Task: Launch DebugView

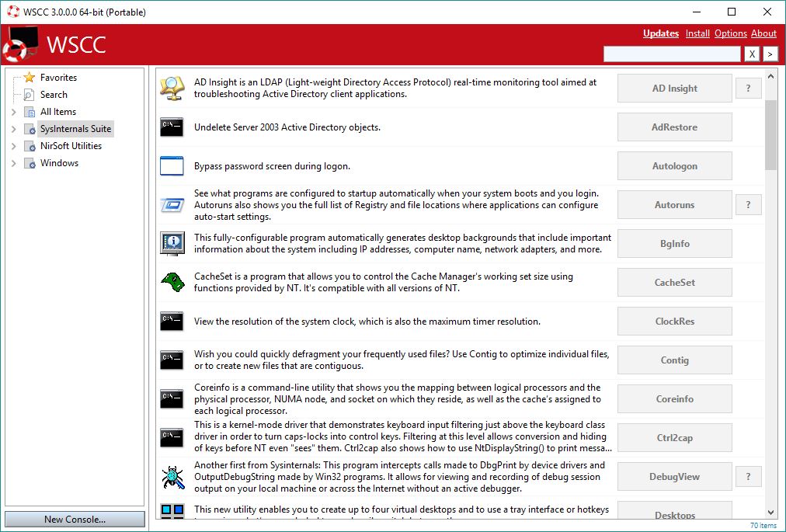Action: click(x=674, y=477)
